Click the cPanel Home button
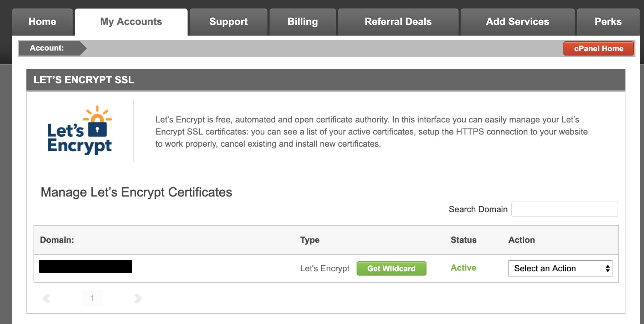644x324 pixels. point(598,48)
